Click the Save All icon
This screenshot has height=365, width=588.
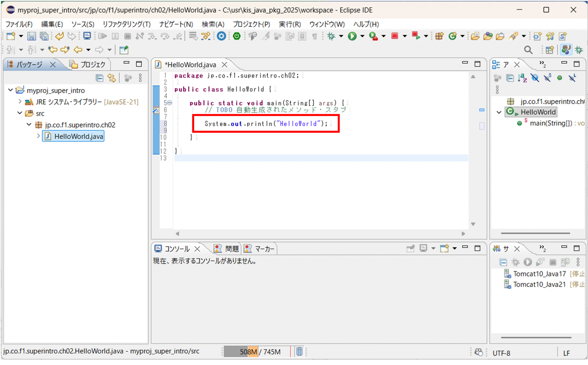click(44, 36)
